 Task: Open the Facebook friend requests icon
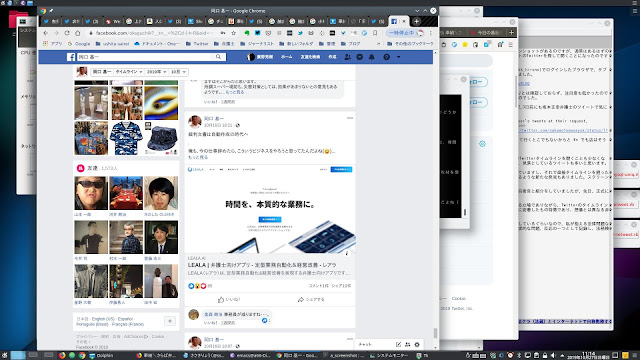click(x=347, y=57)
